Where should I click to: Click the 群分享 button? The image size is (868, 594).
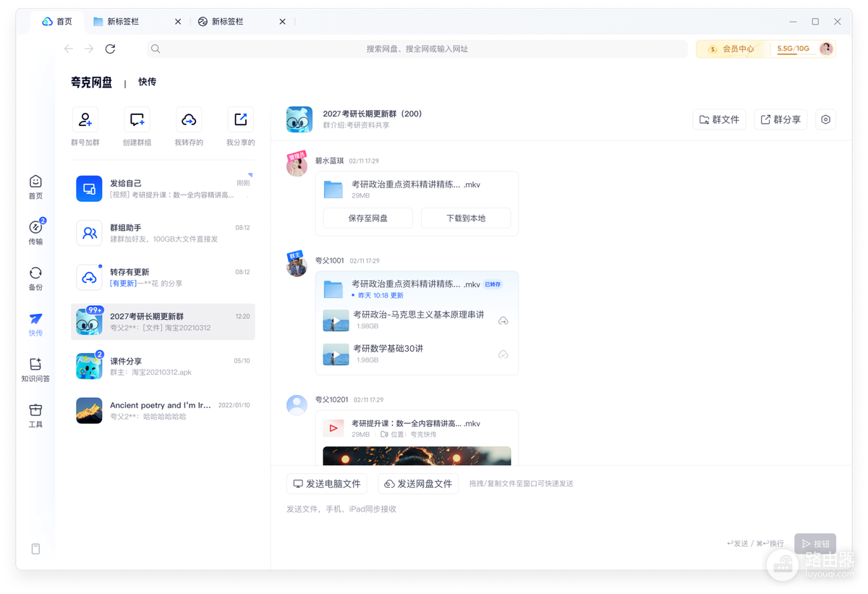tap(780, 119)
